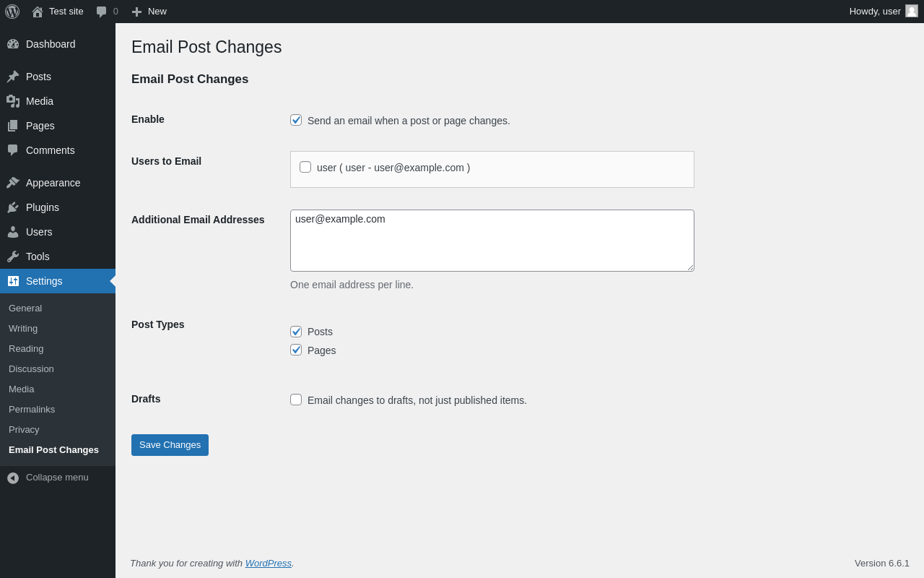Viewport: 924px width, 578px height.
Task: Open Users label in the sidebar
Action: (x=39, y=232)
